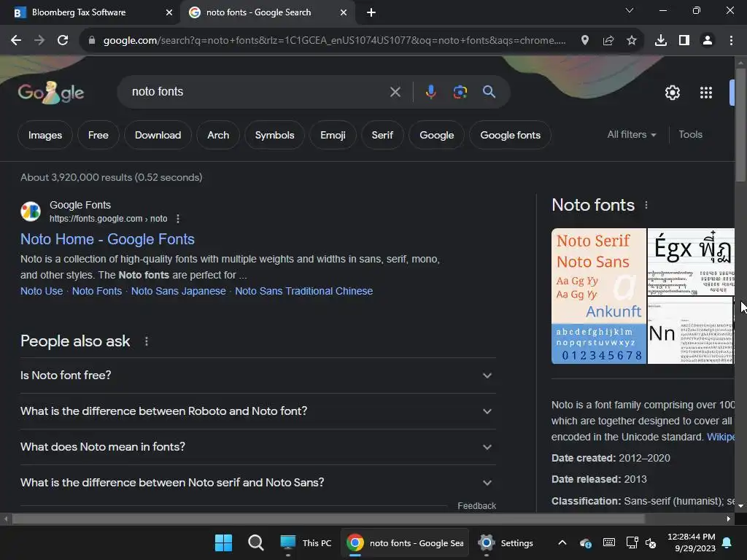The height and width of the screenshot is (560, 747).
Task: Open the Égx script sample thumbnail
Action: tap(691, 262)
